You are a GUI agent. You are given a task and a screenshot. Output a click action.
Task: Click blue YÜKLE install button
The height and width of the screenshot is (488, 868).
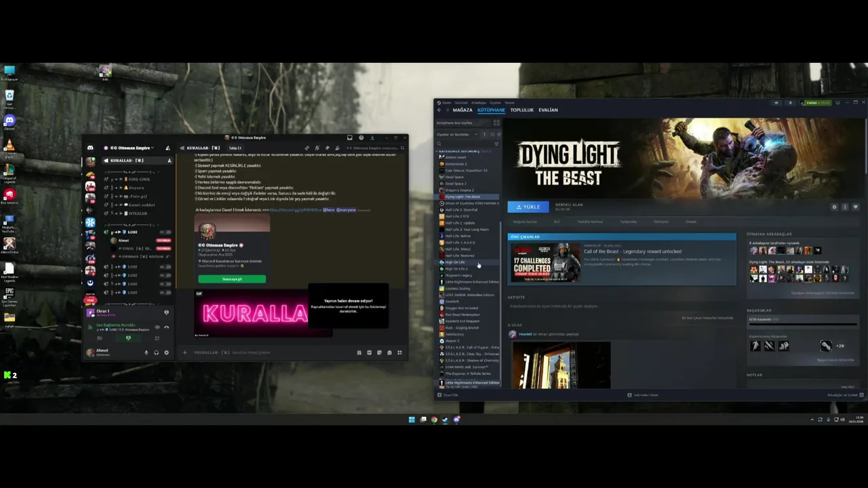(x=528, y=207)
